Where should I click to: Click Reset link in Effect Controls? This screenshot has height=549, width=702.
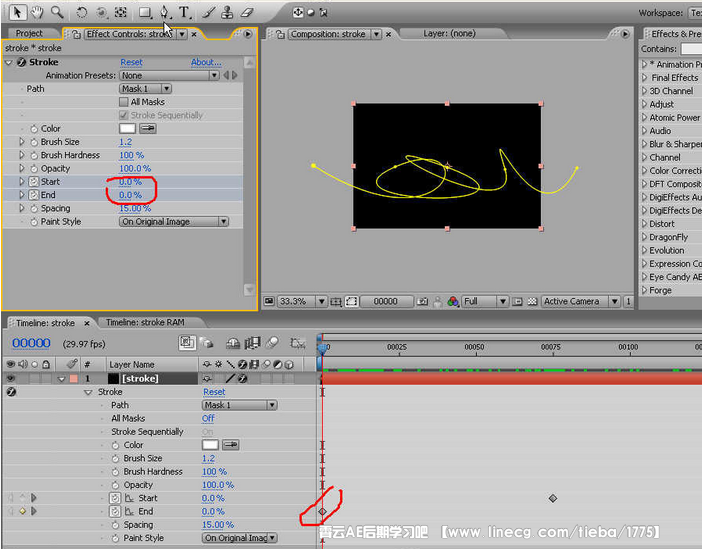click(x=131, y=62)
